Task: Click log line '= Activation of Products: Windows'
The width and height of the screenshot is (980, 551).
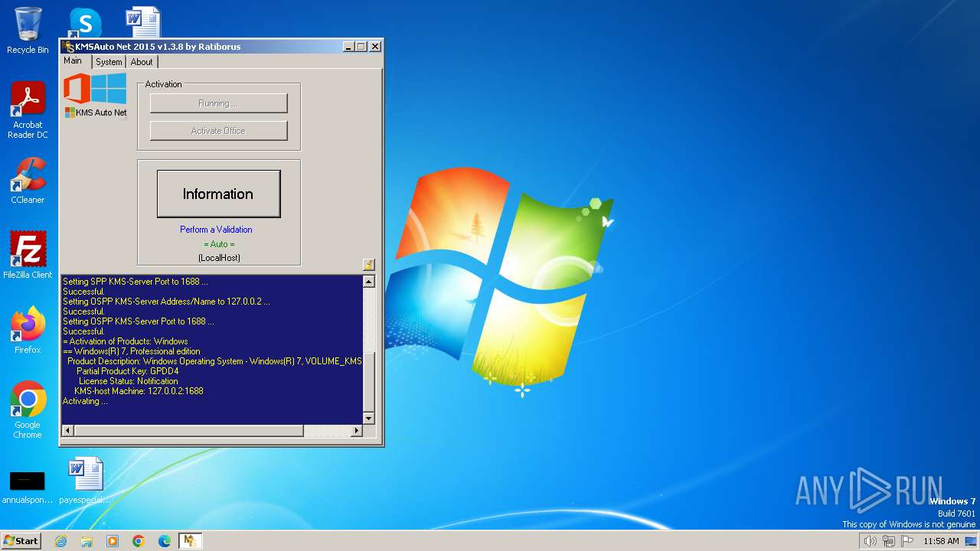Action: (125, 341)
